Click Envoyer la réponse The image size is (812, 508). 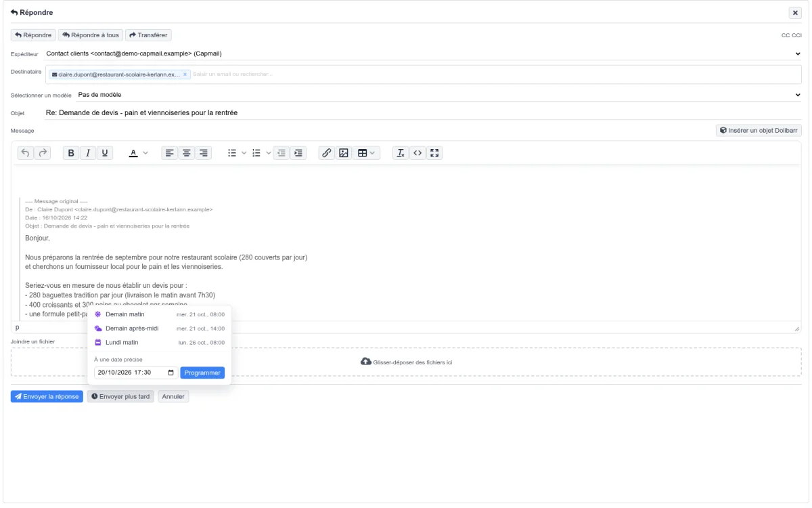tap(47, 396)
